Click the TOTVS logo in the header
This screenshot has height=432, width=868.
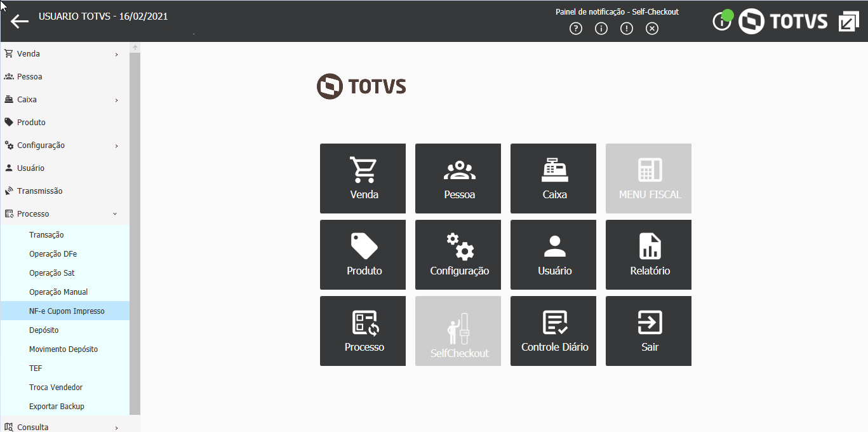783,21
